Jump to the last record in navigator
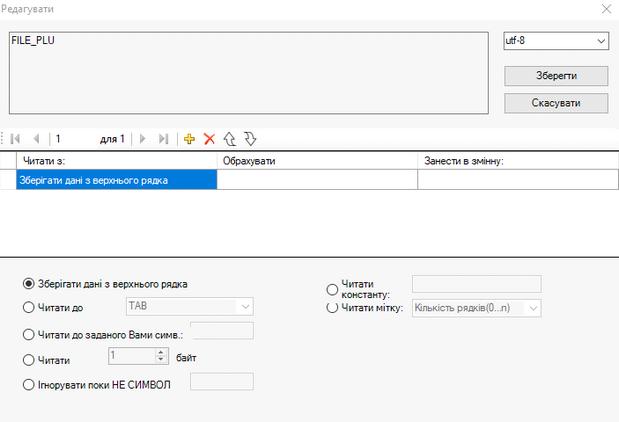The width and height of the screenshot is (619, 422). click(163, 139)
